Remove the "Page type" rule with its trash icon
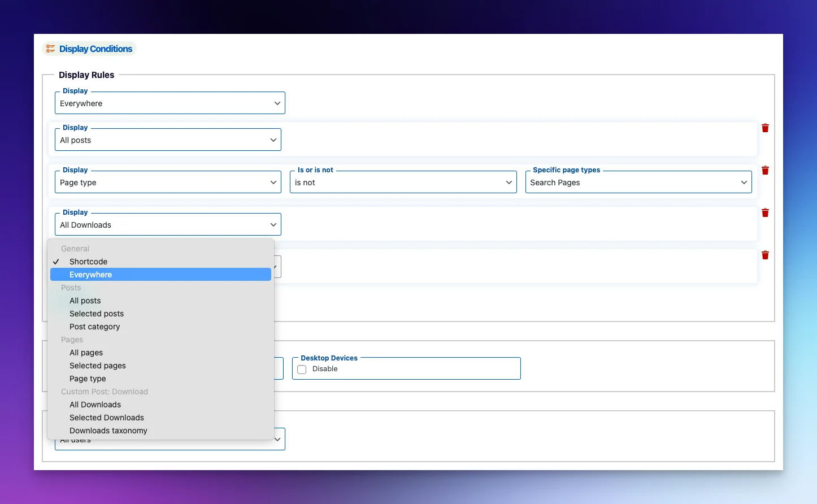Viewport: 817px width, 504px height. pos(765,170)
